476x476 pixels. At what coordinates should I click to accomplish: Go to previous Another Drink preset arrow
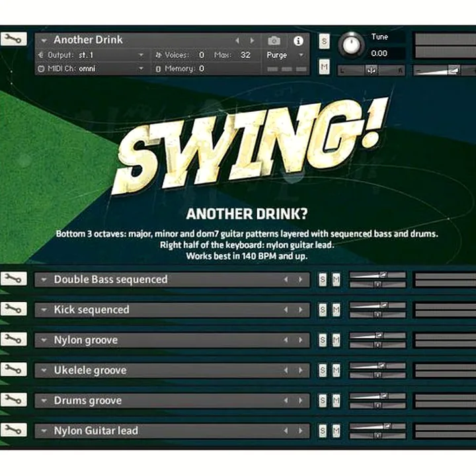pyautogui.click(x=237, y=40)
